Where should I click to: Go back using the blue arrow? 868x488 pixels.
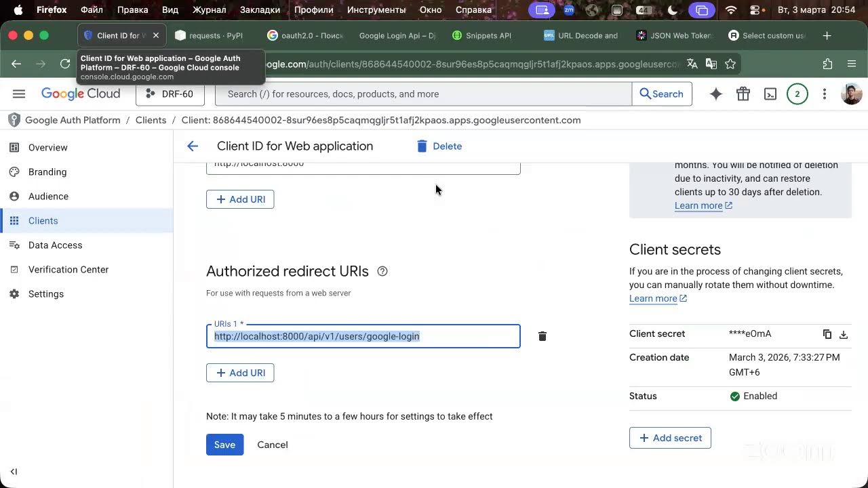(193, 146)
